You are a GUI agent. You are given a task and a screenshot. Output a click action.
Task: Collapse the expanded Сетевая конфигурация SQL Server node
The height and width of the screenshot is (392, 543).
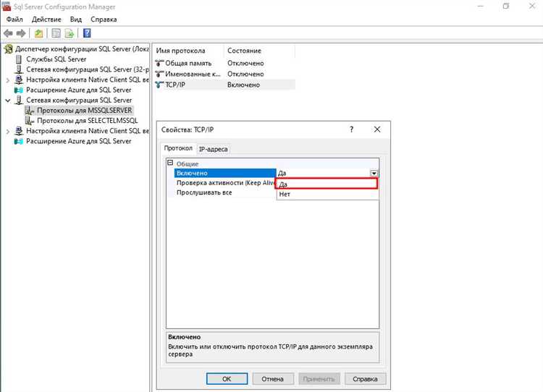[8, 101]
